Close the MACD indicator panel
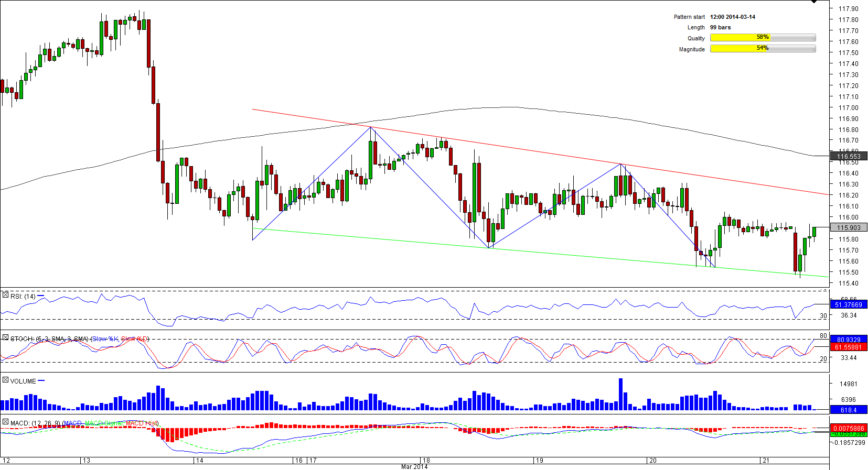The height and width of the screenshot is (470, 868). [x=5, y=422]
